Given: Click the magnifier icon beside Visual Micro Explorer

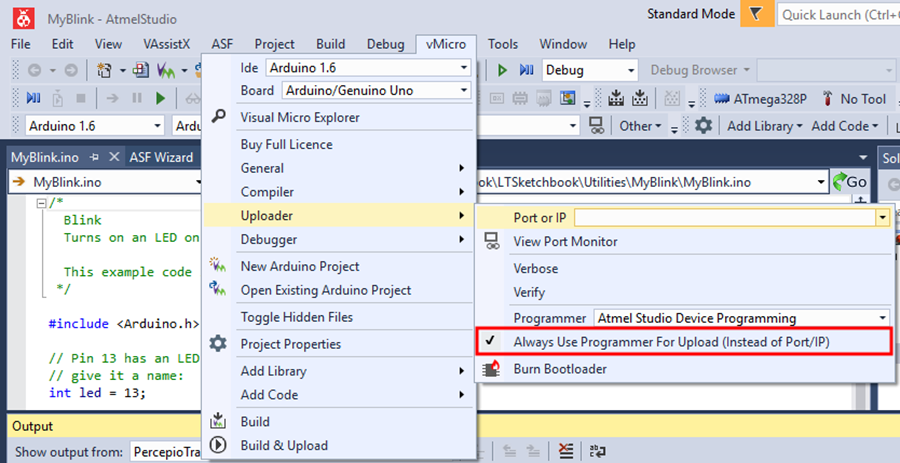Looking at the screenshot, I should coord(218,117).
